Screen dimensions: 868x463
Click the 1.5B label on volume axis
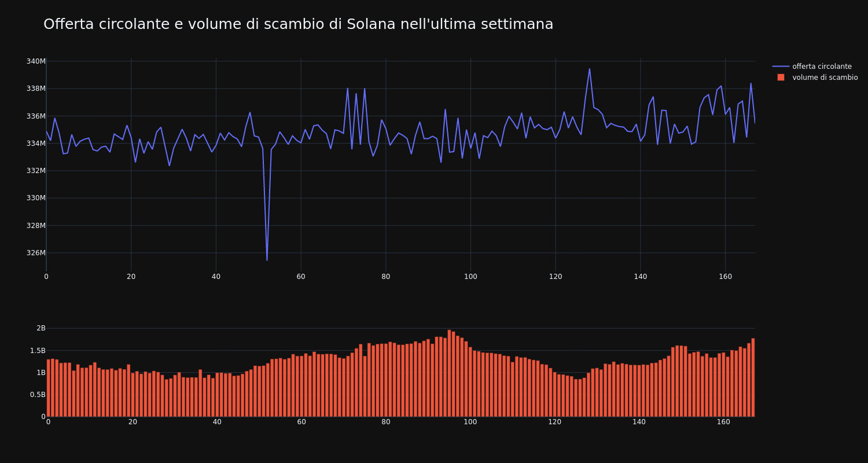[x=37, y=351]
